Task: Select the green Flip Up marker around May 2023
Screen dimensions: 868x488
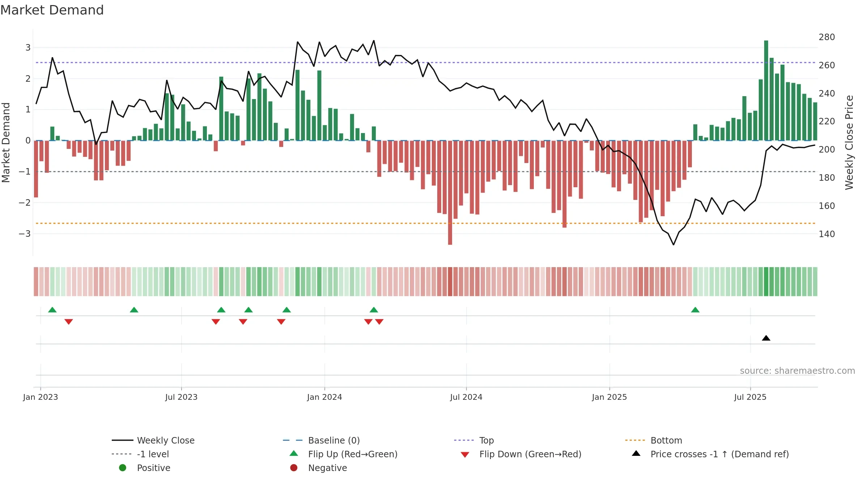Action: [x=134, y=310]
